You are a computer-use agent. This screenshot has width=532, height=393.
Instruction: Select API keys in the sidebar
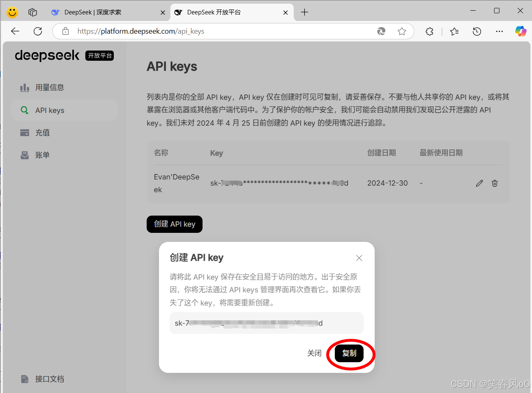[64, 110]
